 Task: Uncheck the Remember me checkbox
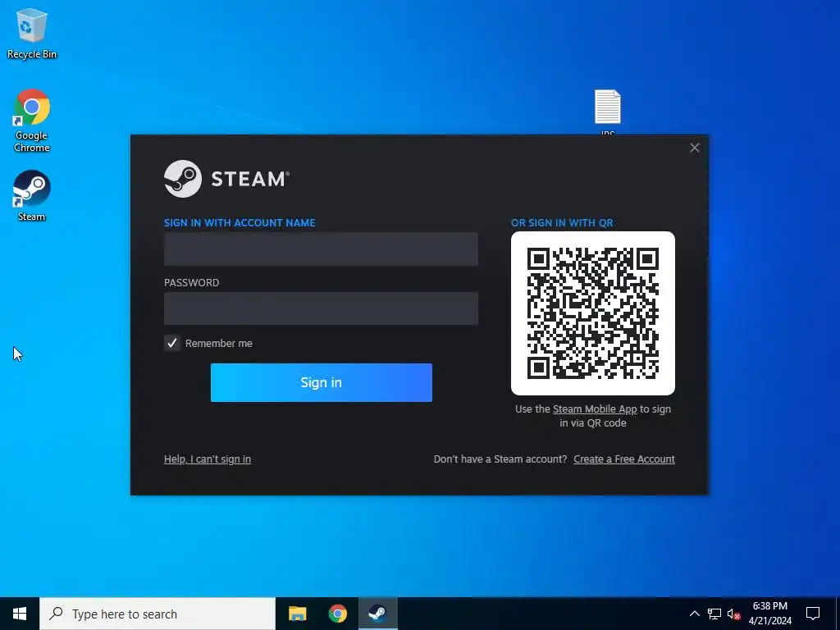pyautogui.click(x=172, y=343)
